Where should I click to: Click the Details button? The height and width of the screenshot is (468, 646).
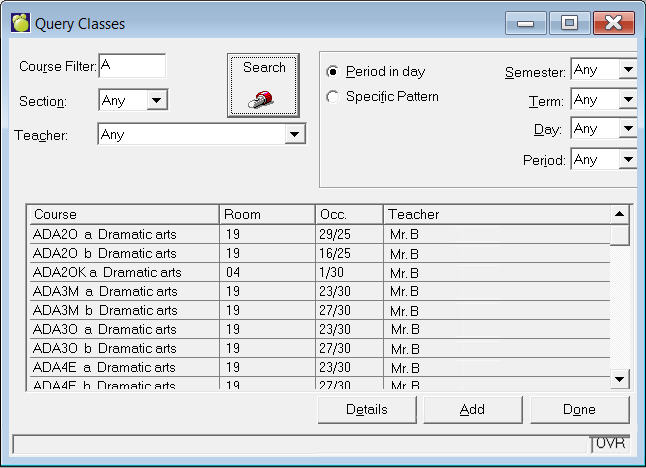pos(366,409)
